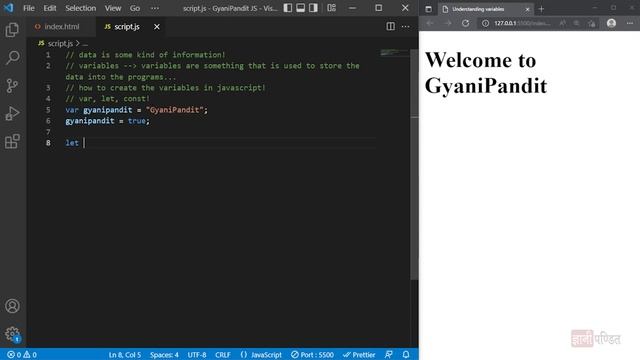
Task: Click Prettier status item
Action: point(359,355)
